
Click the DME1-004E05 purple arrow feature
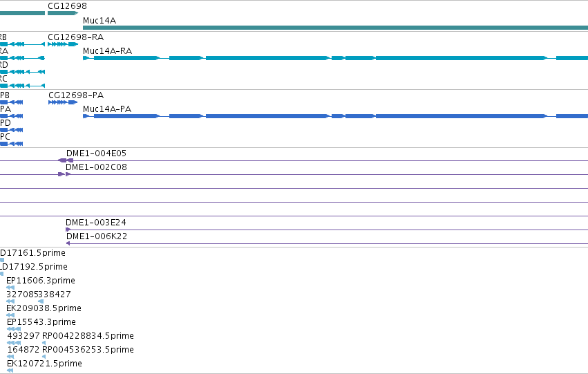66,160
